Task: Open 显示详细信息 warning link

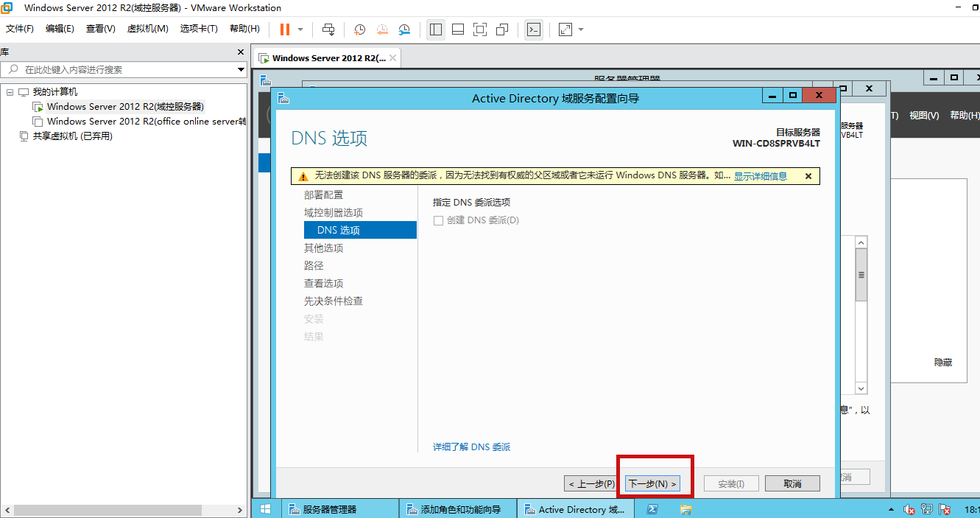Action: tap(761, 176)
